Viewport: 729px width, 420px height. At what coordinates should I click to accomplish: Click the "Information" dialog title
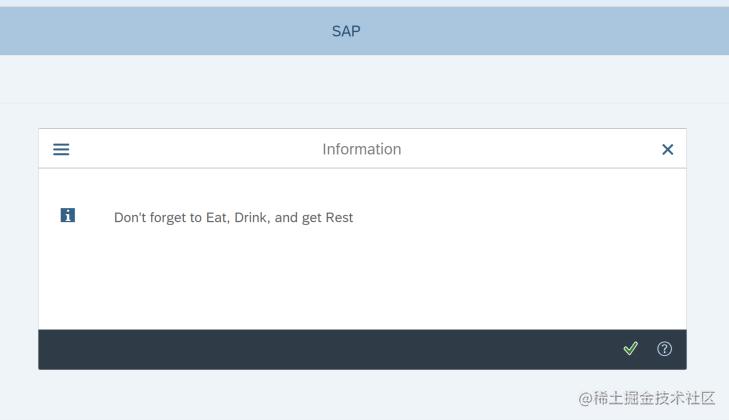(362, 149)
